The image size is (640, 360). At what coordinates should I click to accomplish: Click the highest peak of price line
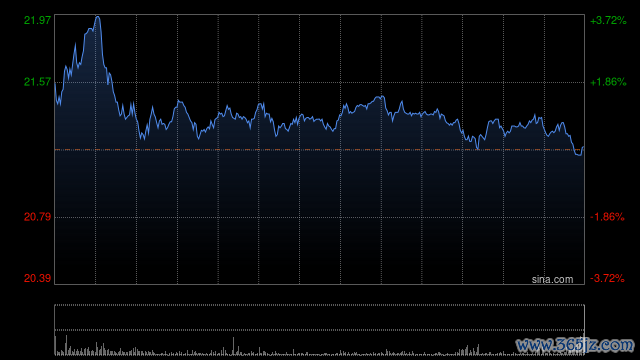click(98, 17)
